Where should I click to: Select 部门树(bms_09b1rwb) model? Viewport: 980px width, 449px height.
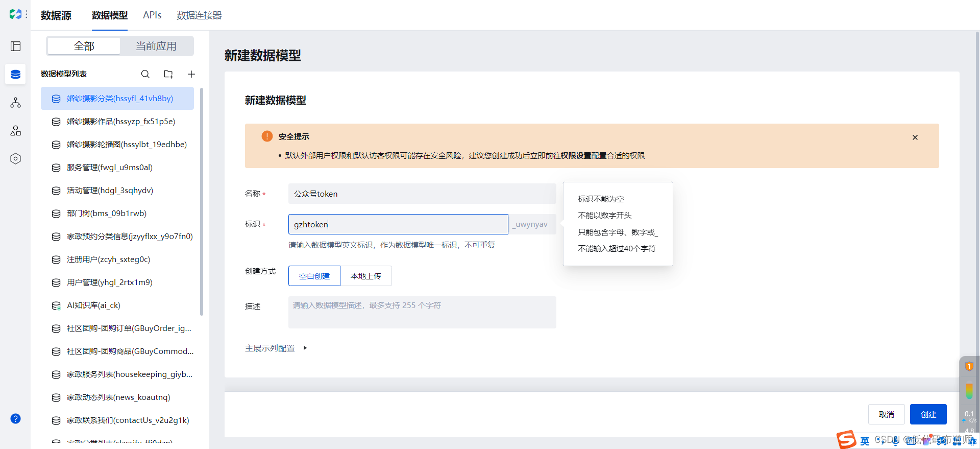click(117, 214)
